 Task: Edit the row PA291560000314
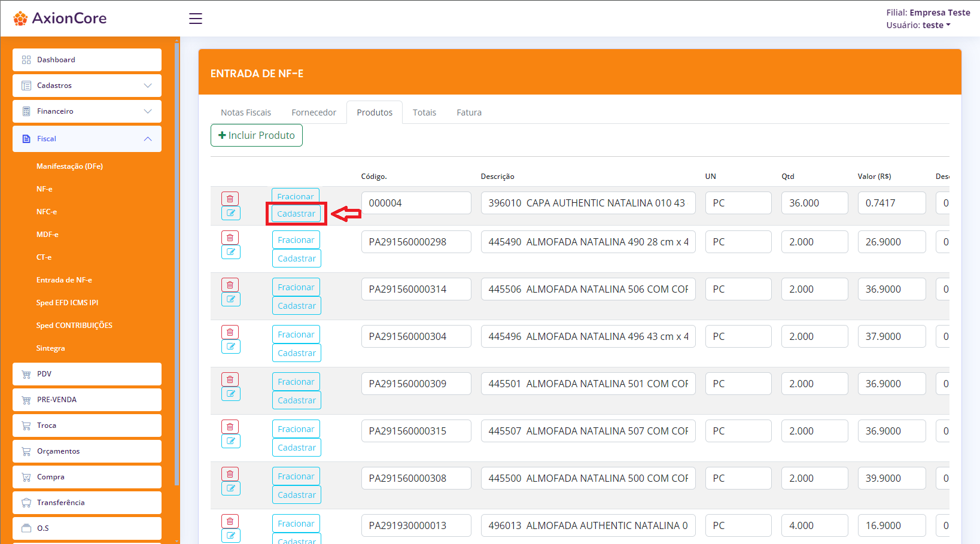coord(230,299)
